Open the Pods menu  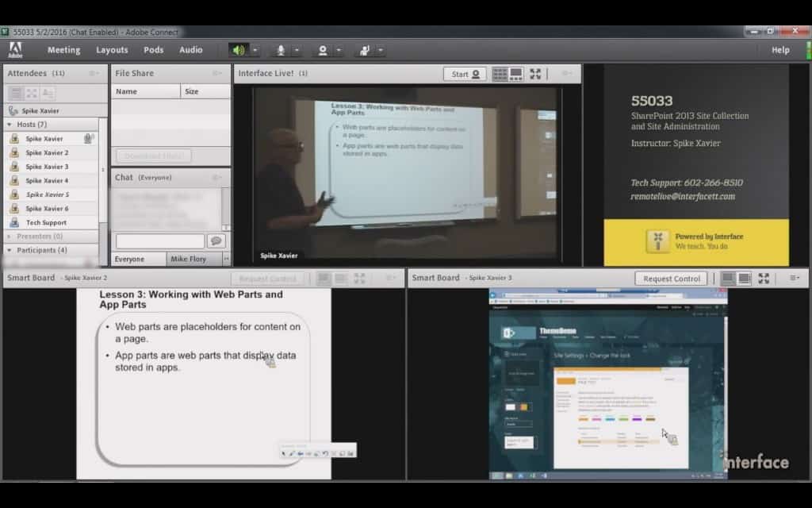point(153,49)
